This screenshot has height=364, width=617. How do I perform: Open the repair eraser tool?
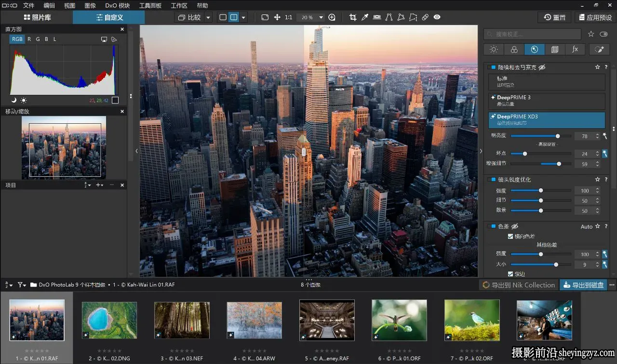(x=425, y=17)
